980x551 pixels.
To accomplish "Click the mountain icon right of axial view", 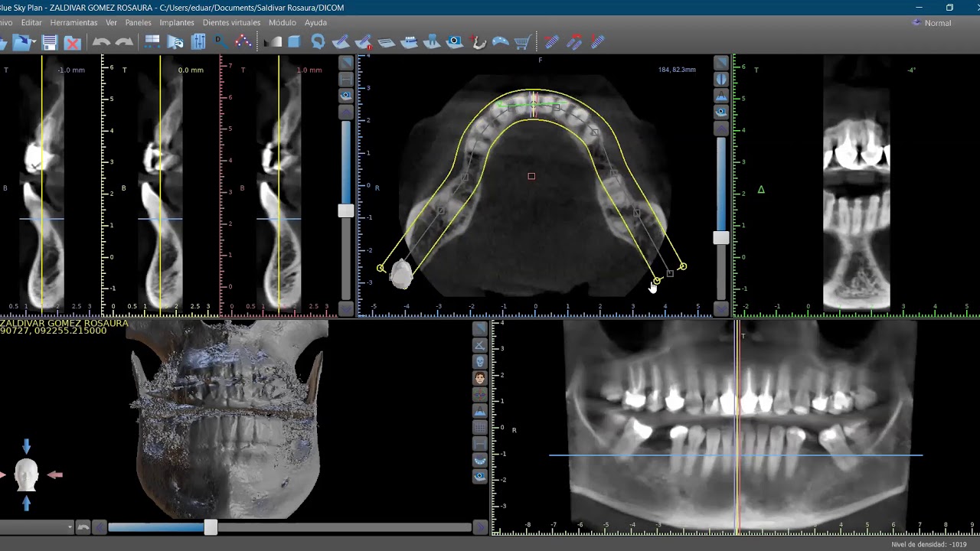I will click(x=721, y=96).
